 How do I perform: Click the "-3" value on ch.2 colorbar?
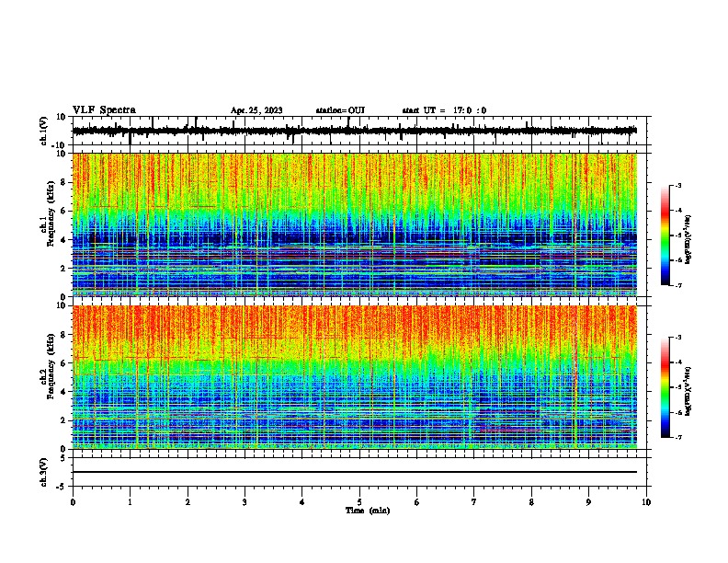[677, 338]
